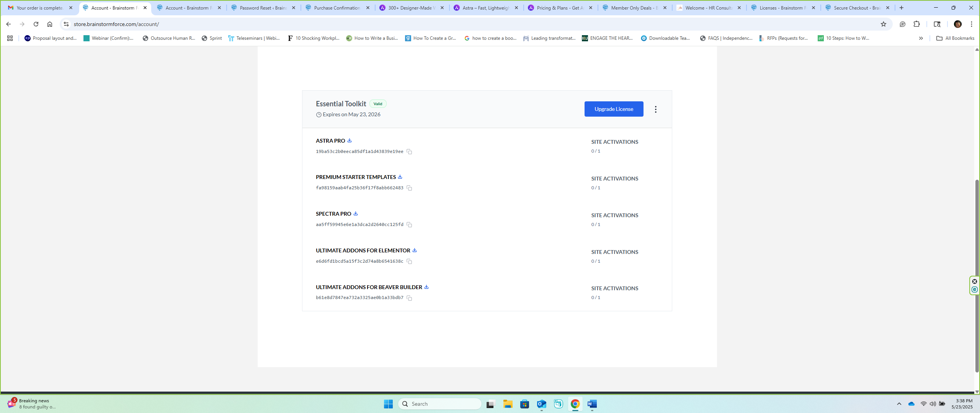This screenshot has height=413, width=980.
Task: Go back to the previous page
Action: (x=8, y=24)
